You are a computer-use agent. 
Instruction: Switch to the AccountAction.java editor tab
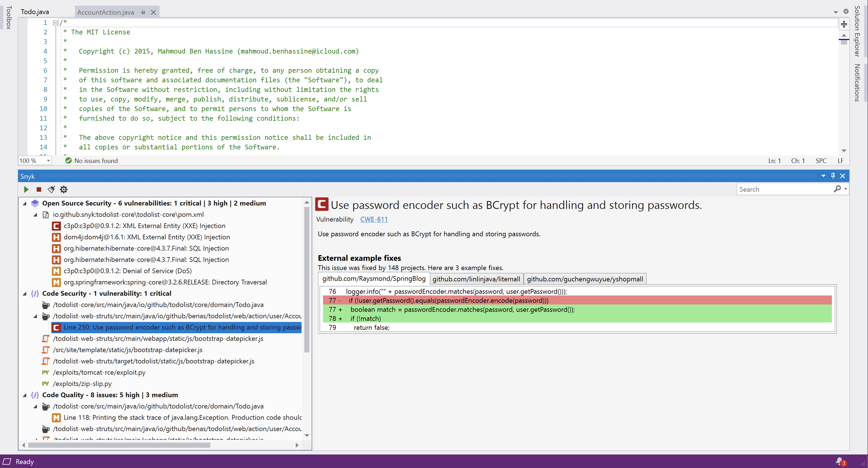[105, 12]
